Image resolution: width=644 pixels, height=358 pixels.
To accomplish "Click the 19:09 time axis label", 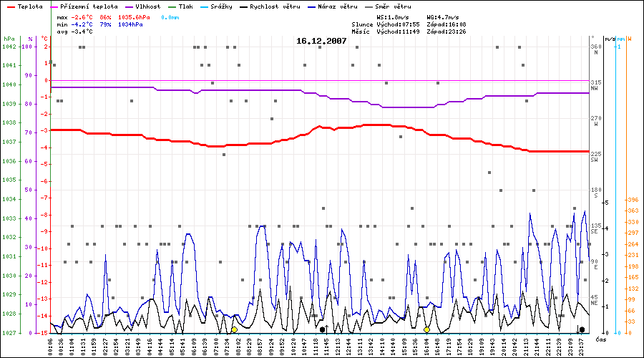I will tap(482, 347).
